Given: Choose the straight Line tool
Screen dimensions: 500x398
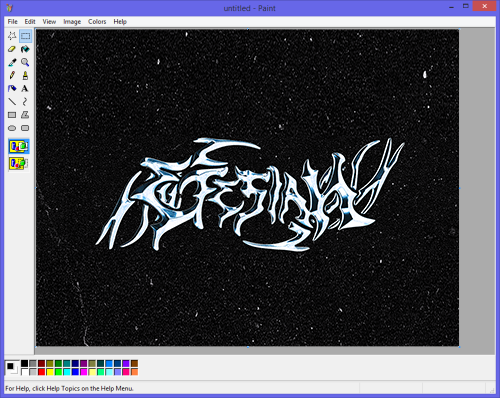Looking at the screenshot, I should [x=12, y=102].
